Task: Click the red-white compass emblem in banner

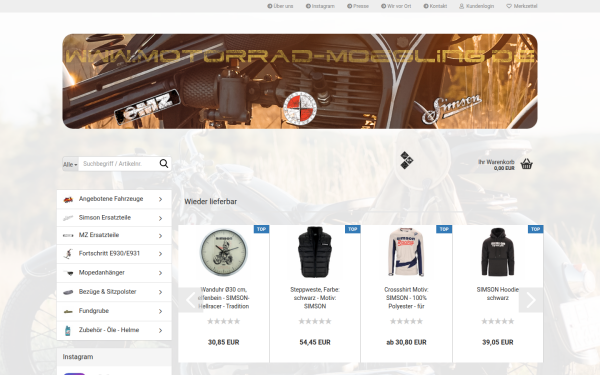Action: [x=300, y=108]
